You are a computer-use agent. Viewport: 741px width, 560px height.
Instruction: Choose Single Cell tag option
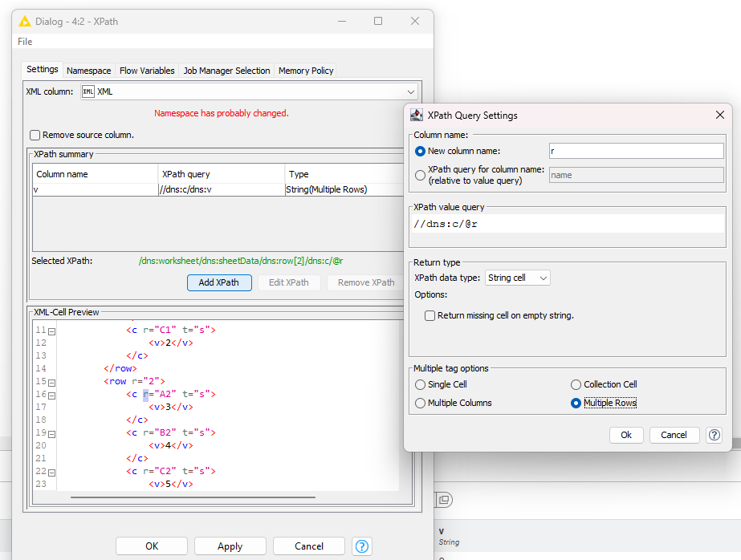point(420,385)
